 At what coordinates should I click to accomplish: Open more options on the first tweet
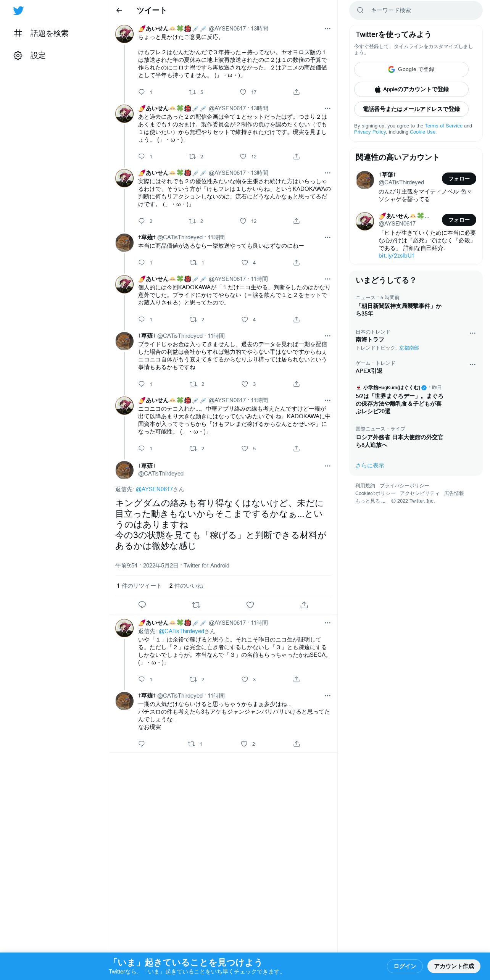point(327,29)
